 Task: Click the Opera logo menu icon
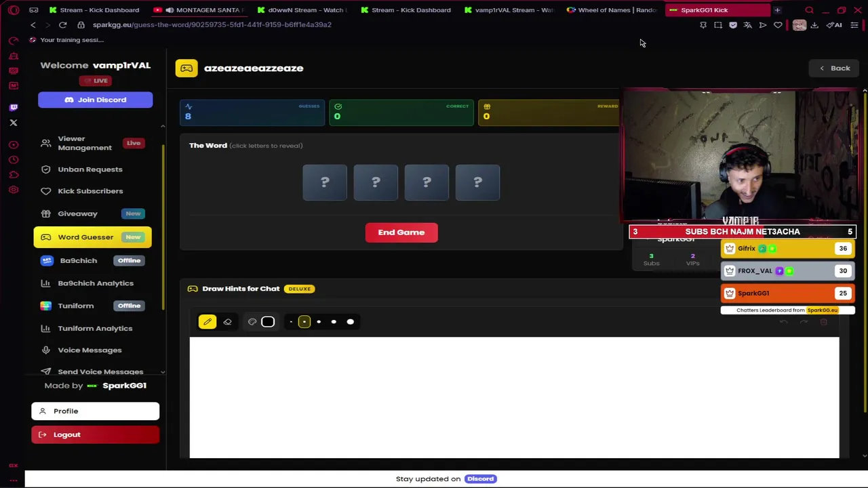click(14, 10)
